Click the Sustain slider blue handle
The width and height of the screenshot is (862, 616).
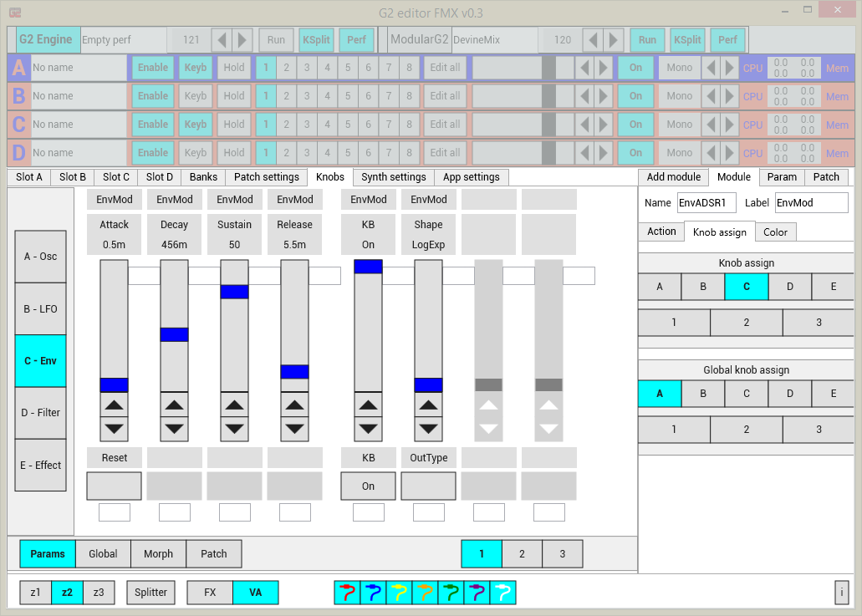[x=235, y=292]
